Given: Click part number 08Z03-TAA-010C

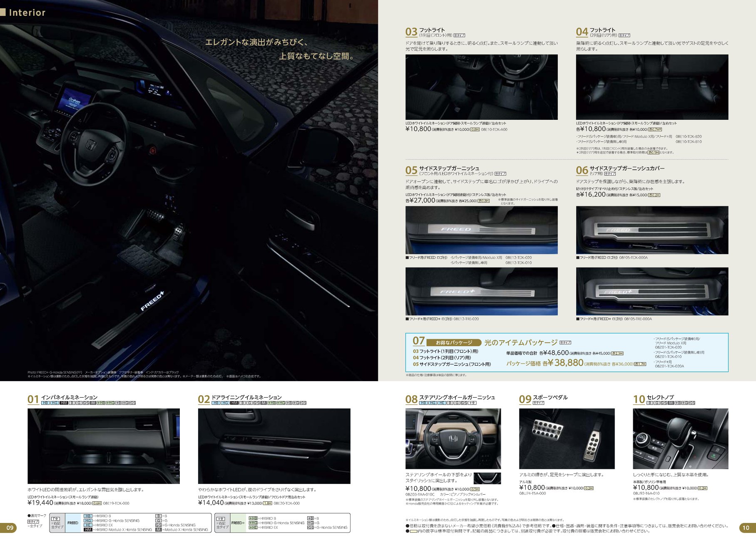Looking at the screenshot, I should coord(420,495).
